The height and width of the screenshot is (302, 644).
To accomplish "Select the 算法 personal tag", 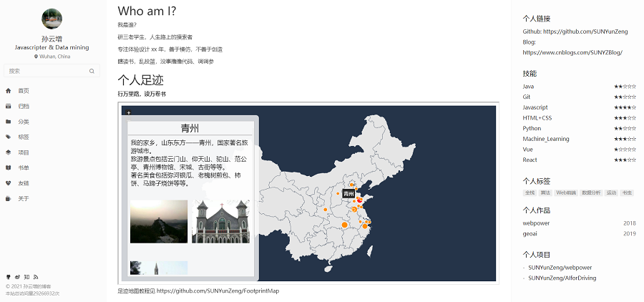I will coord(546,193).
